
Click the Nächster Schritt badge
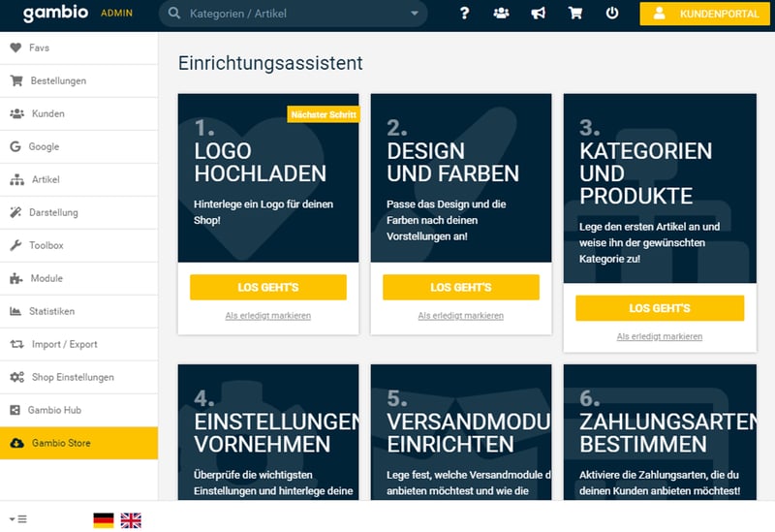tap(324, 114)
